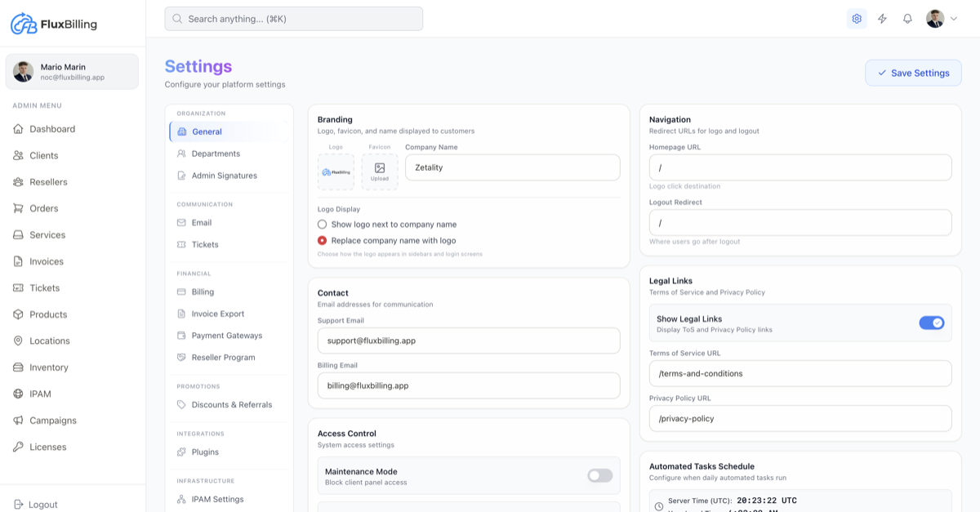
Task: Open the Dashboard sidebar icon
Action: (18, 128)
